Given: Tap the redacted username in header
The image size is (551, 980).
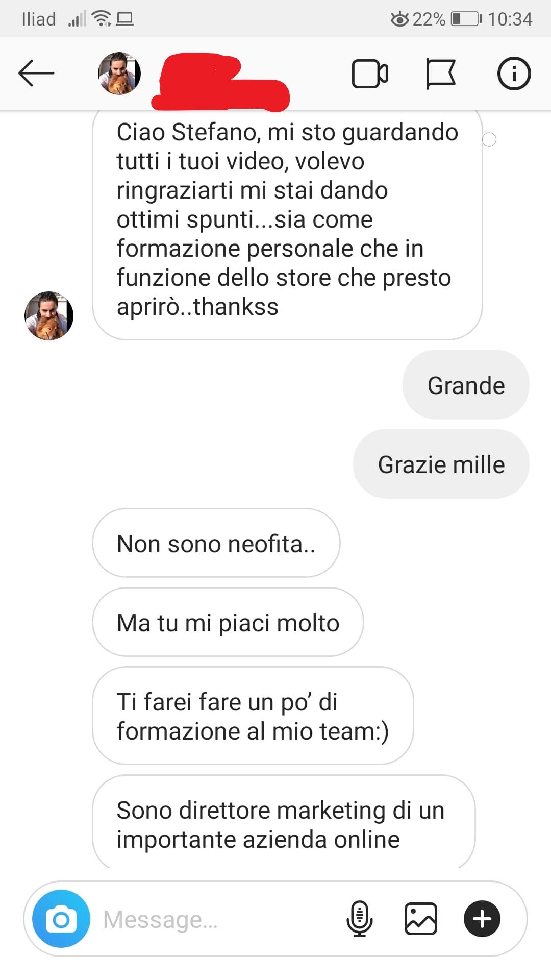Looking at the screenshot, I should 221,82.
